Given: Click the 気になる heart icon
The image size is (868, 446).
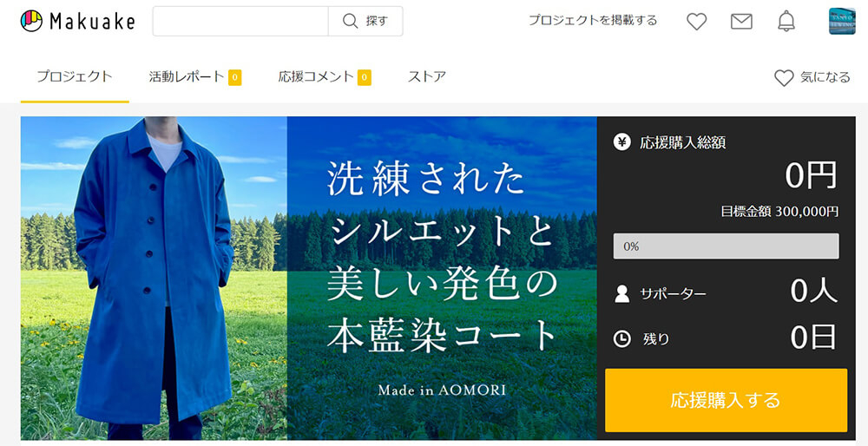Looking at the screenshot, I should (x=784, y=78).
